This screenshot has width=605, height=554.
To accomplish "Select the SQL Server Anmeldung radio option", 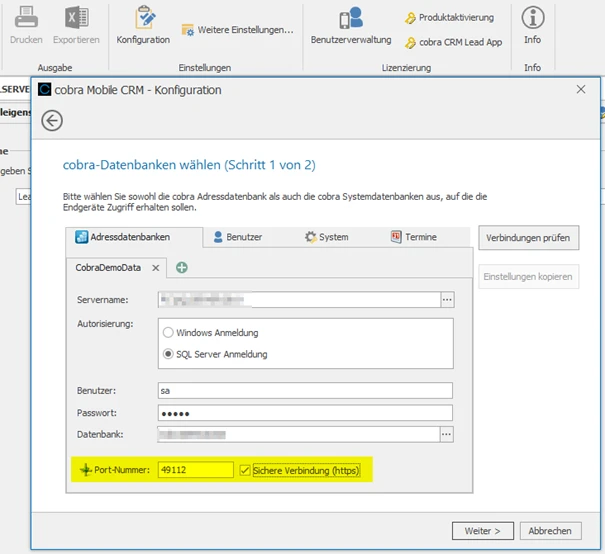I will click(x=215, y=354).
